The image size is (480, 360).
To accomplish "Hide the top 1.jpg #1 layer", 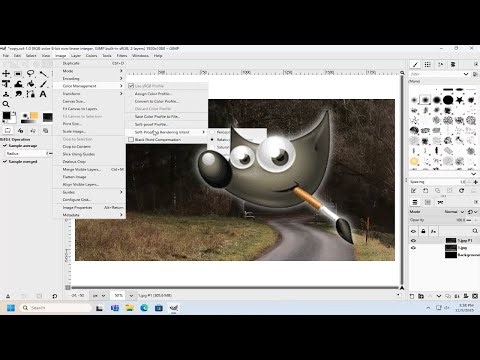I will 414,240.
